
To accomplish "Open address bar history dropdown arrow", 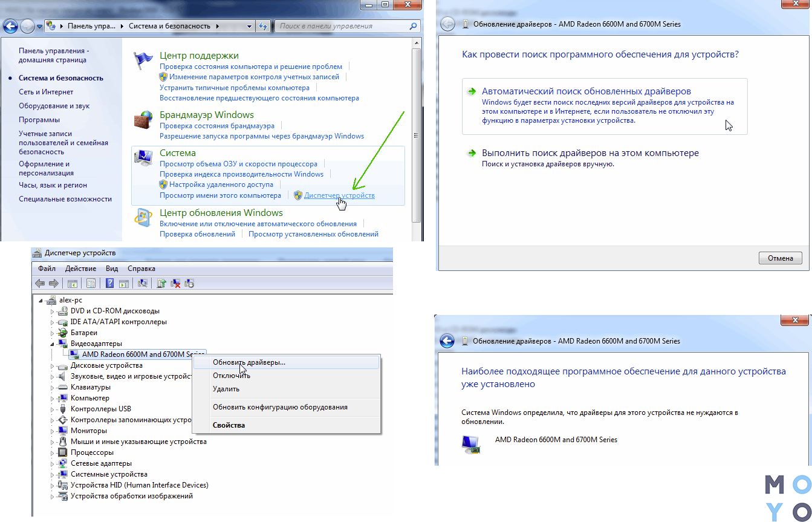I will 250,27.
